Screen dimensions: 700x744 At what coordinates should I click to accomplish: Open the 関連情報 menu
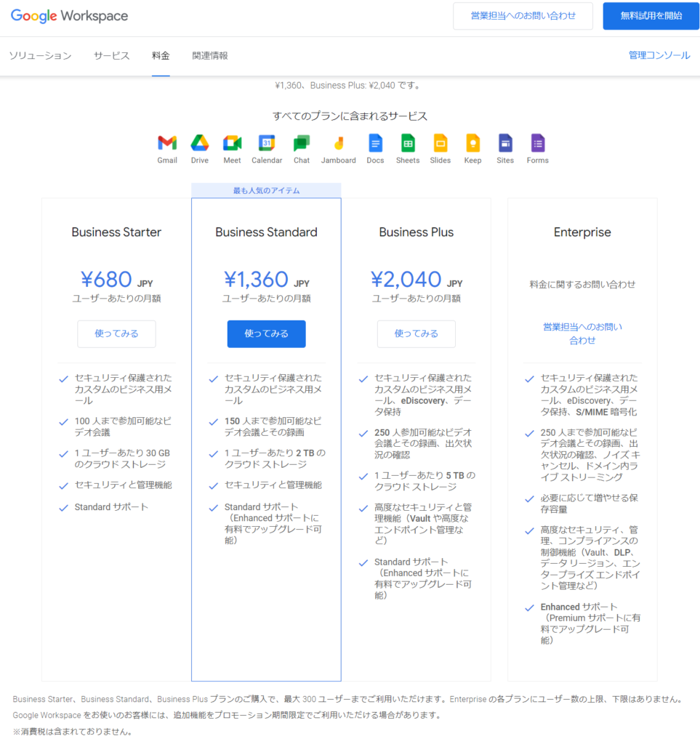[210, 55]
